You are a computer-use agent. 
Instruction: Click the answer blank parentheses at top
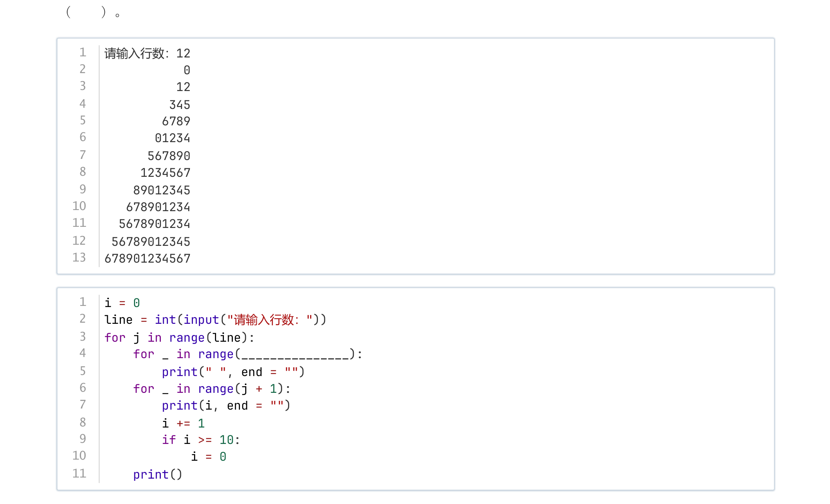click(86, 12)
